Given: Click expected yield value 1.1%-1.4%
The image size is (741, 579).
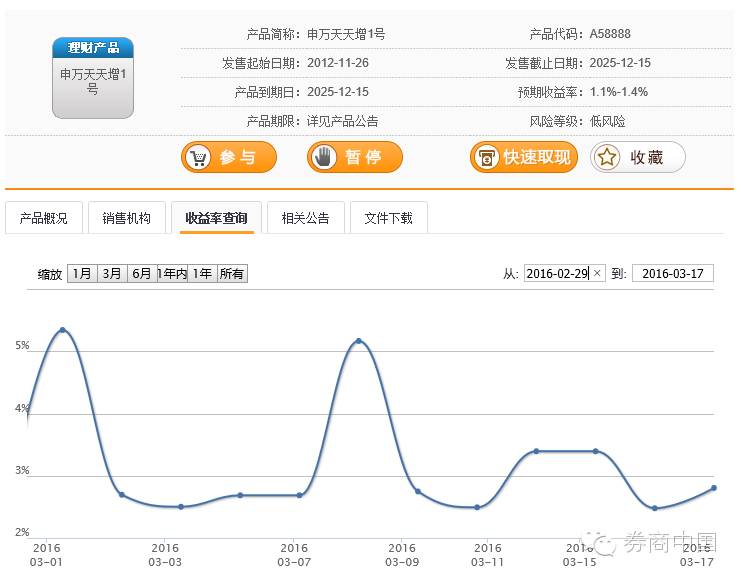Looking at the screenshot, I should pyautogui.click(x=619, y=92).
